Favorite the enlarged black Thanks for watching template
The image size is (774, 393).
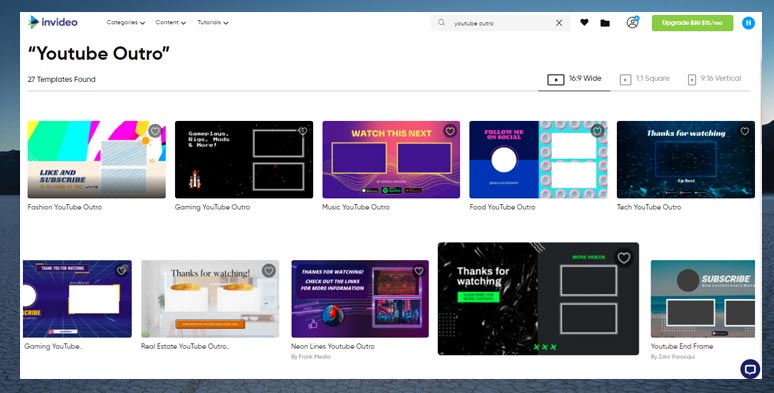pyautogui.click(x=624, y=258)
